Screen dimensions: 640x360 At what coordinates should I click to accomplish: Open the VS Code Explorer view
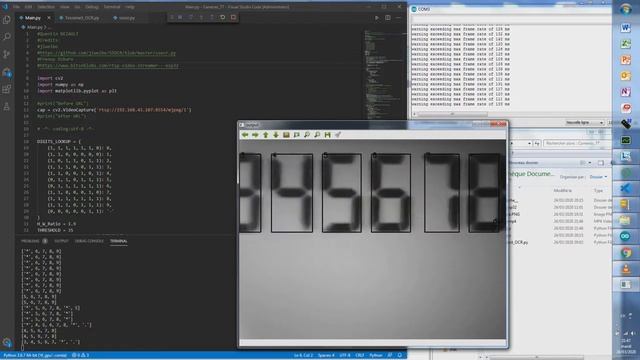(x=7, y=20)
